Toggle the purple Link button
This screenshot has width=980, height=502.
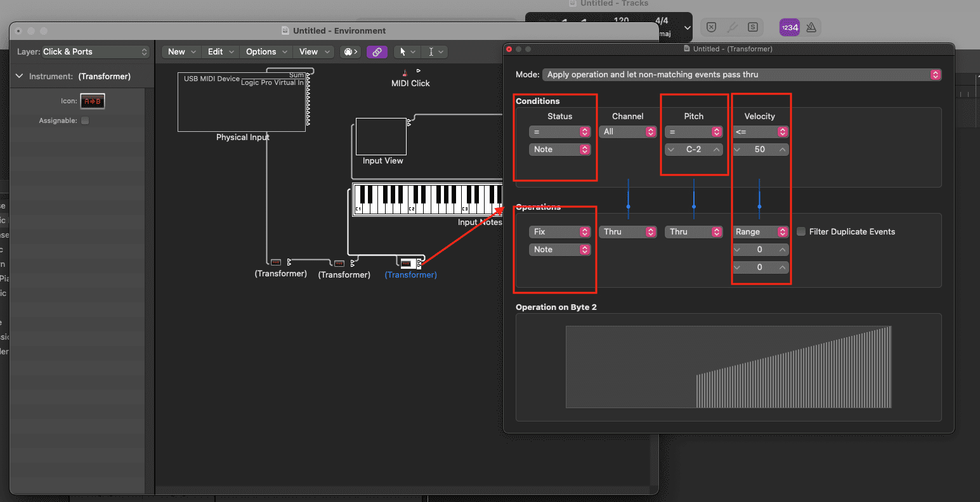[x=377, y=52]
